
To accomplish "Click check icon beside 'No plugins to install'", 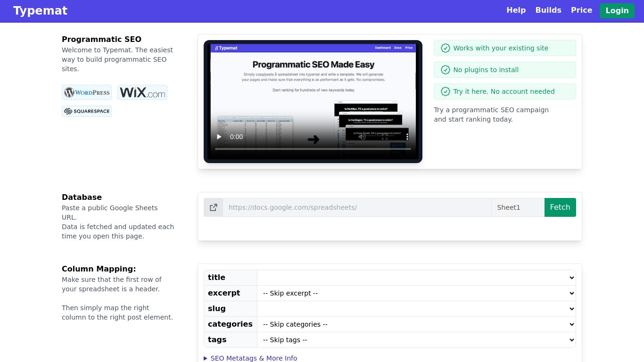I will click(x=445, y=70).
